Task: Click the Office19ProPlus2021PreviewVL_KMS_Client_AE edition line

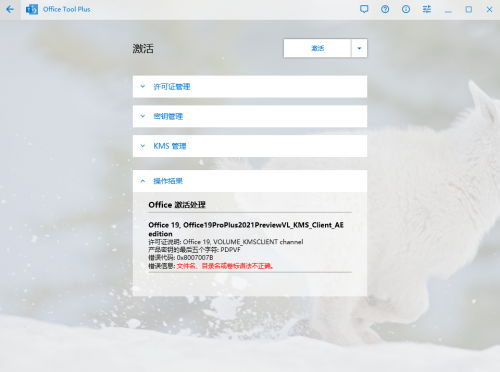Action: [246, 229]
